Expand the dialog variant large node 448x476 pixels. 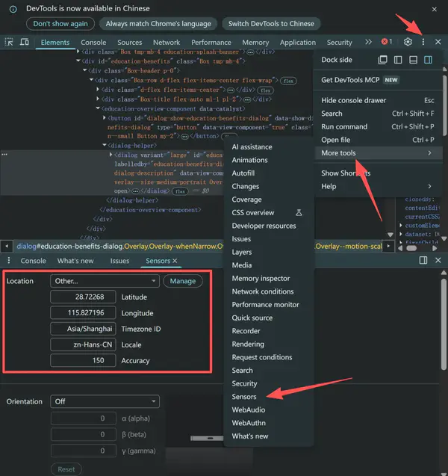pos(111,155)
